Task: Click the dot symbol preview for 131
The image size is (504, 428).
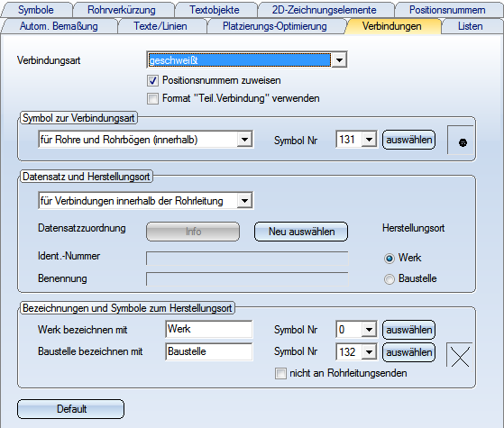Action: 461,140
